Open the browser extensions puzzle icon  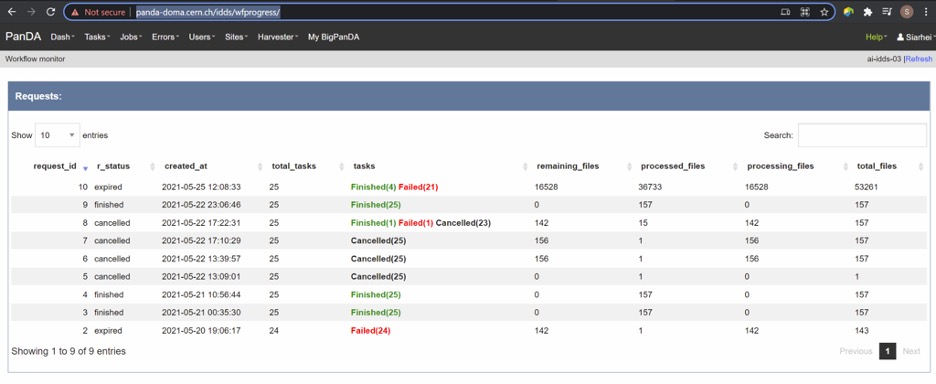[x=867, y=12]
